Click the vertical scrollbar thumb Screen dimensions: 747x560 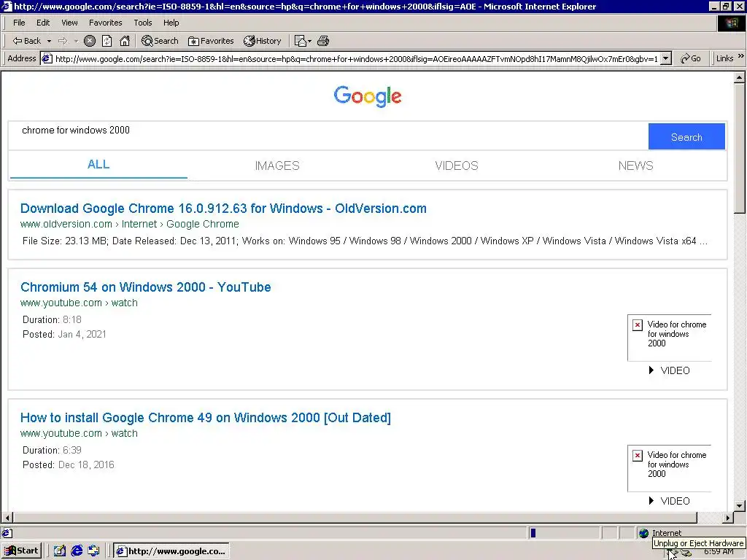[x=740, y=148]
